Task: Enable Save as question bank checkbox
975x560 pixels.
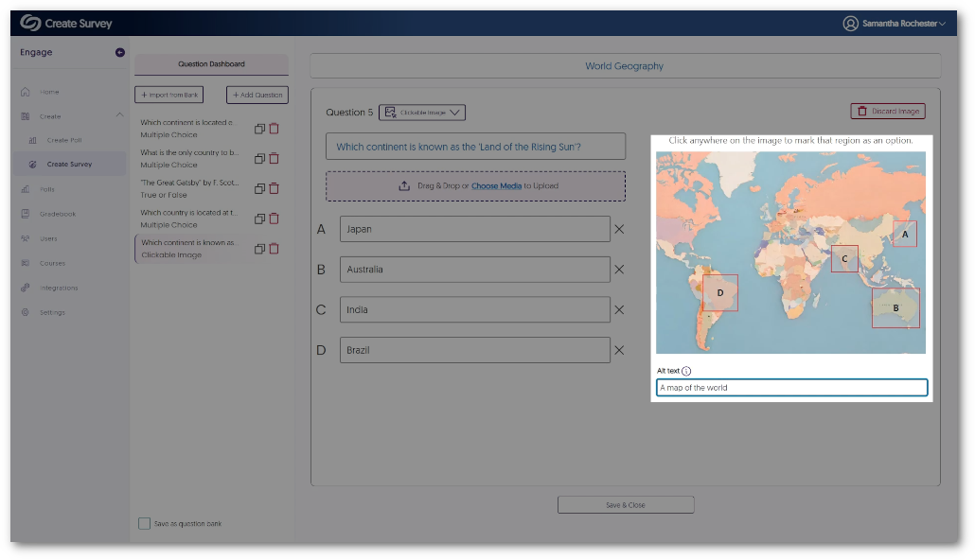Action: tap(144, 523)
